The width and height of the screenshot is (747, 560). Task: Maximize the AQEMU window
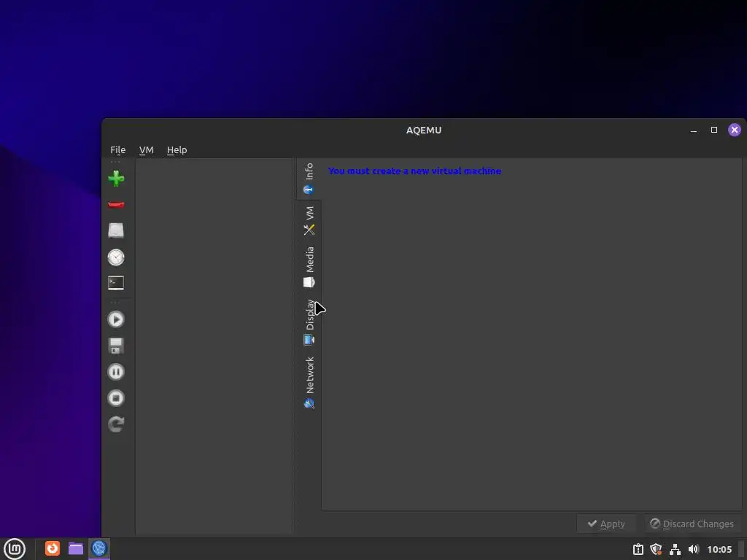(714, 130)
